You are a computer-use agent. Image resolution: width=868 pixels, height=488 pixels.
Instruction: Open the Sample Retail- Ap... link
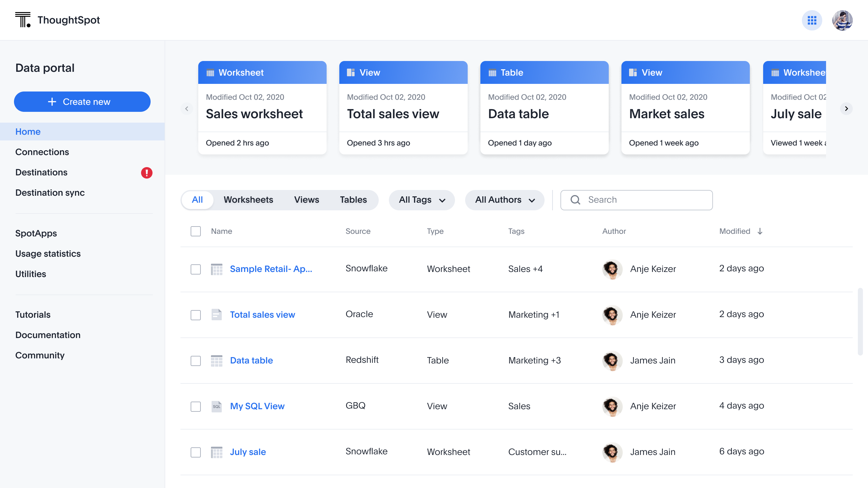(271, 269)
